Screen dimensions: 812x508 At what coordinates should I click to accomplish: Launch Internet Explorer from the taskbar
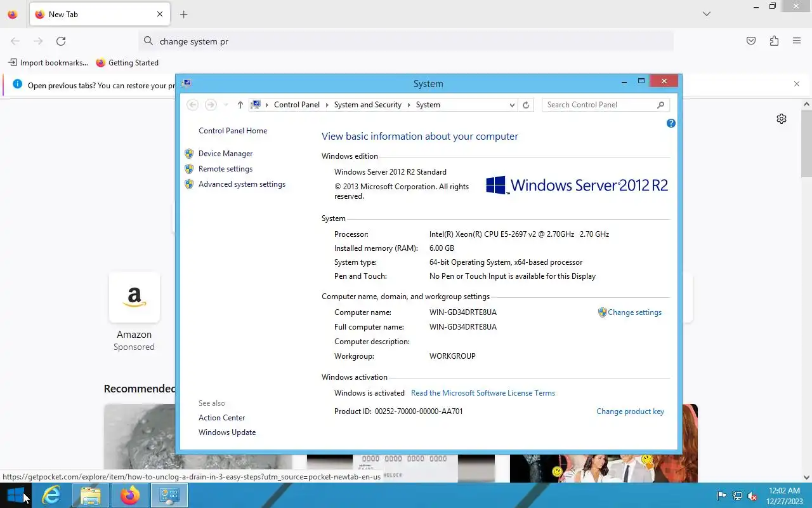[x=51, y=495]
